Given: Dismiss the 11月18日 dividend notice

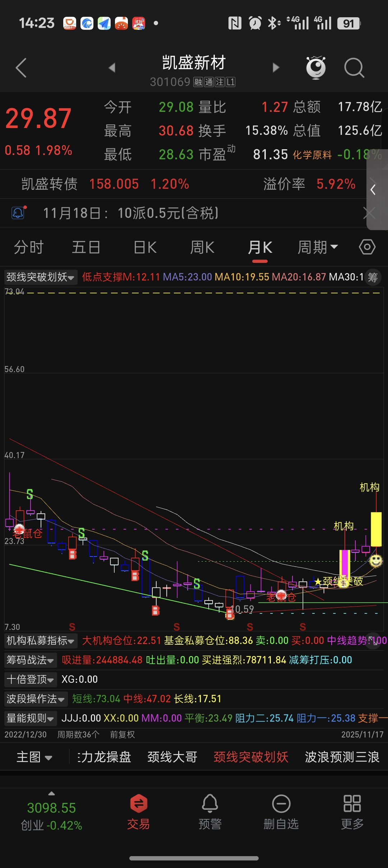Looking at the screenshot, I should [369, 213].
